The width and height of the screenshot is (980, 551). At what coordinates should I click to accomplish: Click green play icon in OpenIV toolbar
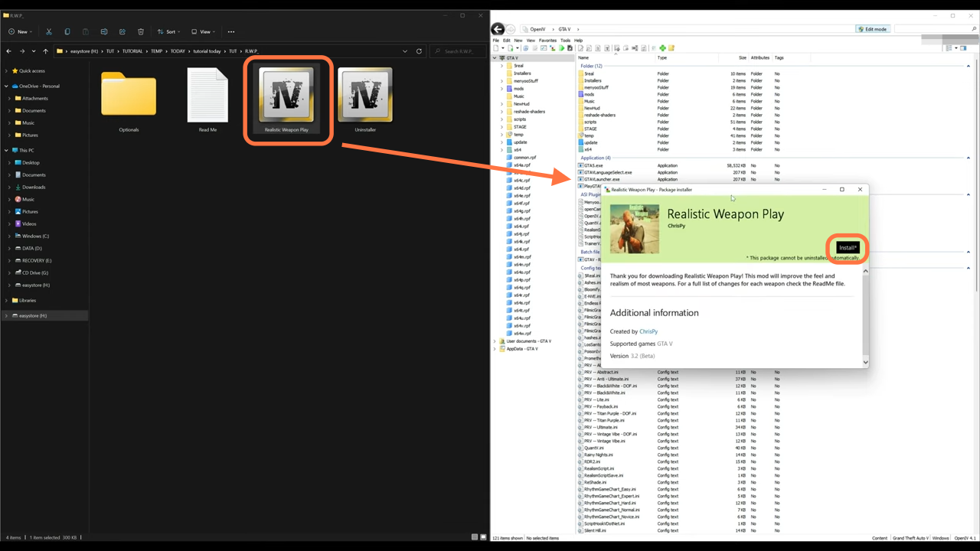[x=562, y=48]
